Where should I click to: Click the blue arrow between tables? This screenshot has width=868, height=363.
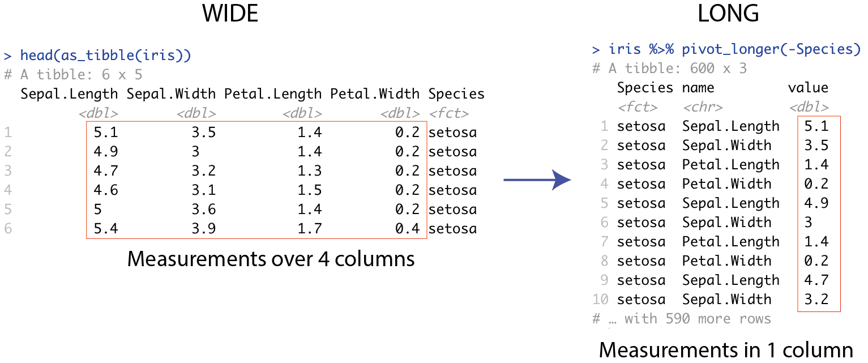(x=537, y=180)
